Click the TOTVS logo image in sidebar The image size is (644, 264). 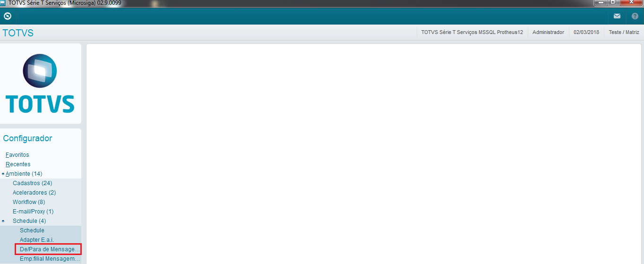[x=40, y=83]
